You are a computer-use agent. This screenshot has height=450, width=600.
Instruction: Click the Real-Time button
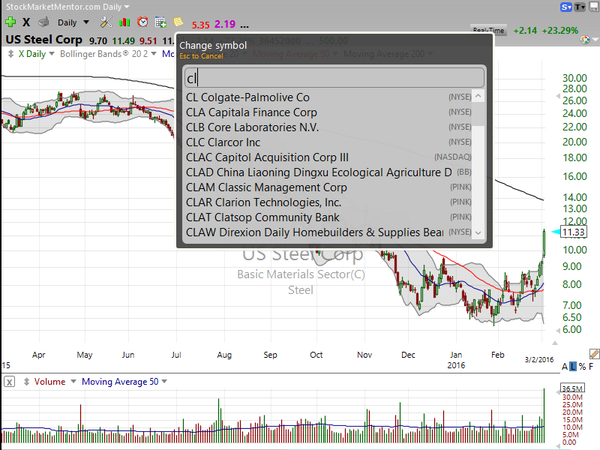point(488,31)
